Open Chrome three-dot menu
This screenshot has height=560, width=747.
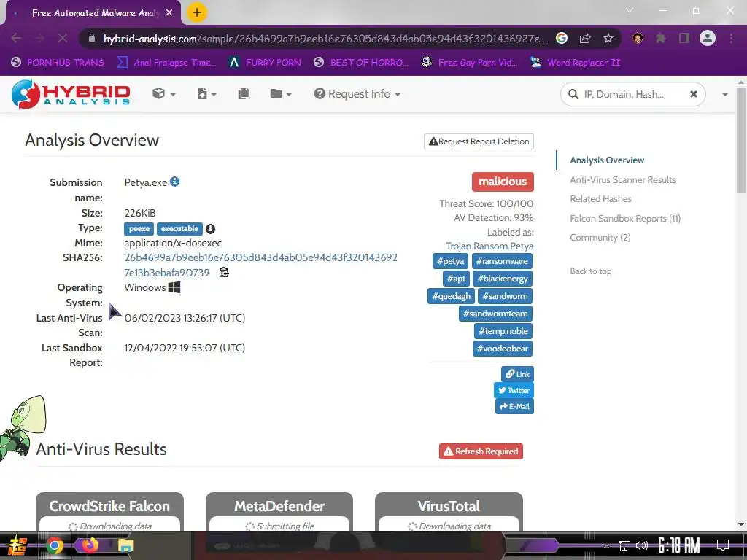pos(731,38)
